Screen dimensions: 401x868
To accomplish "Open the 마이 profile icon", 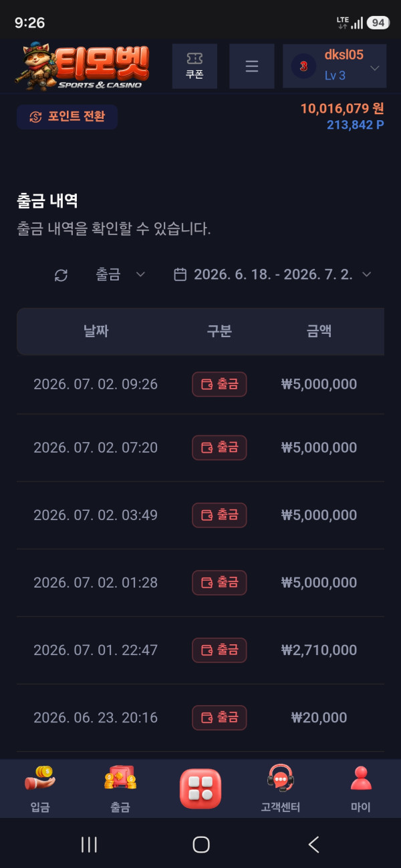I will pyautogui.click(x=361, y=789).
